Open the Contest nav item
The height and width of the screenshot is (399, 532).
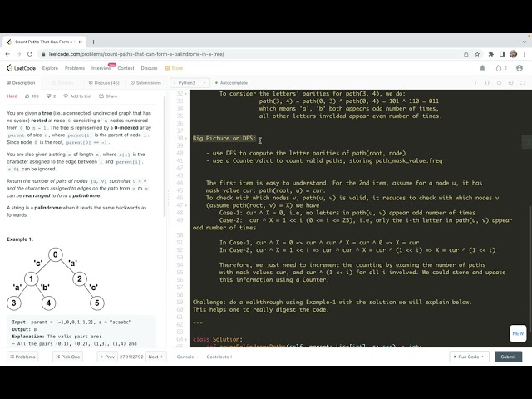(x=126, y=68)
